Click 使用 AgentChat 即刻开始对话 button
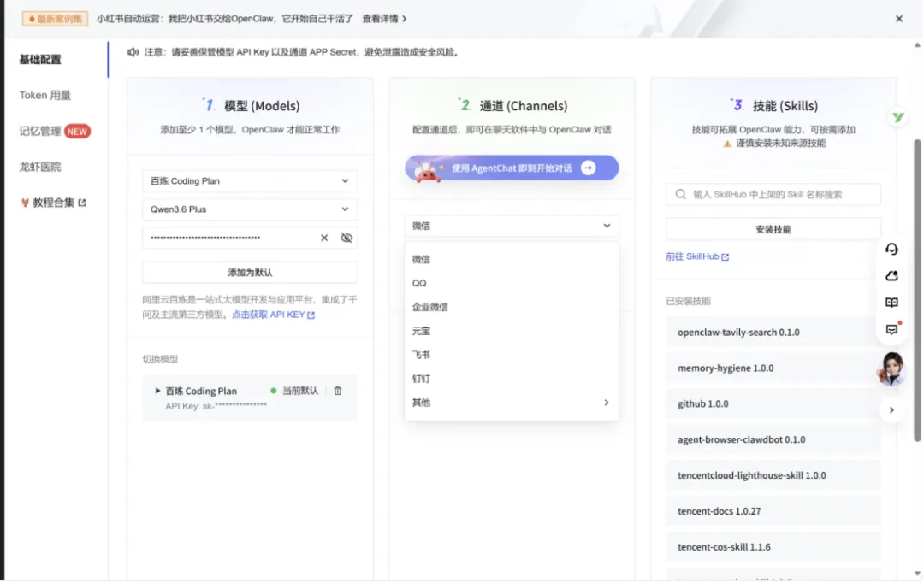Screen dimensions: 924x583 [512, 168]
